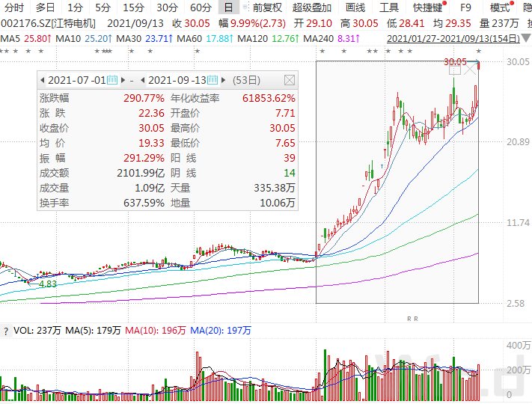Screen dimensions: 532x404
Task: Step the 2021-09-13 end date forward
Action: (223, 80)
